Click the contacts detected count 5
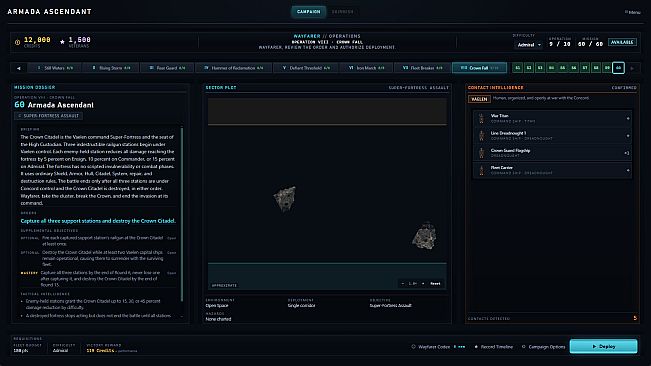The width and height of the screenshot is (651, 366). [635, 318]
